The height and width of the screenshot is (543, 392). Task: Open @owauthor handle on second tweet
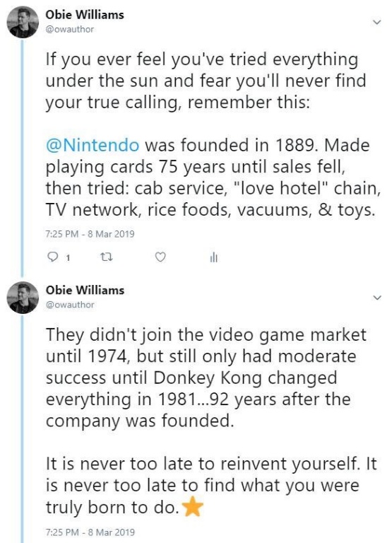(x=69, y=305)
